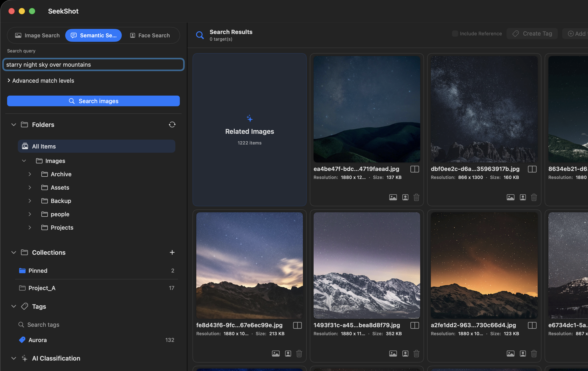Click the Search tags field
Image resolution: width=588 pixels, height=371 pixels.
point(96,325)
